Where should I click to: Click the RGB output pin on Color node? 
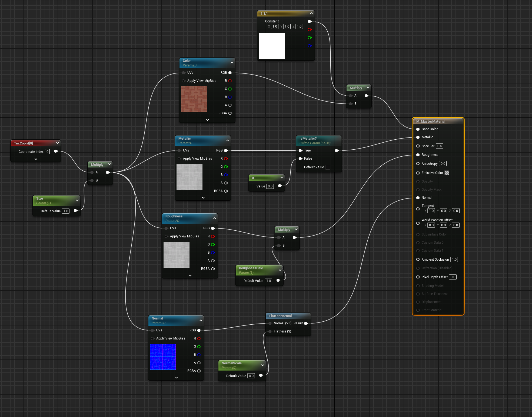pos(230,73)
